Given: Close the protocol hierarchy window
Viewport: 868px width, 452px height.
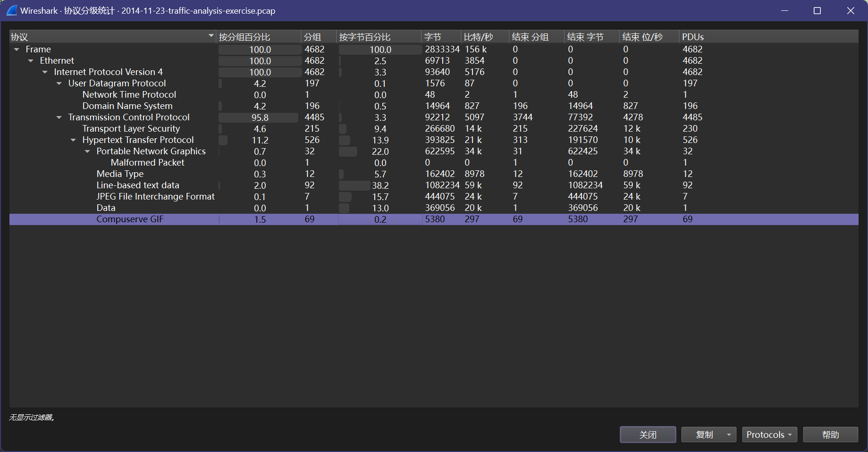Looking at the screenshot, I should (x=851, y=10).
